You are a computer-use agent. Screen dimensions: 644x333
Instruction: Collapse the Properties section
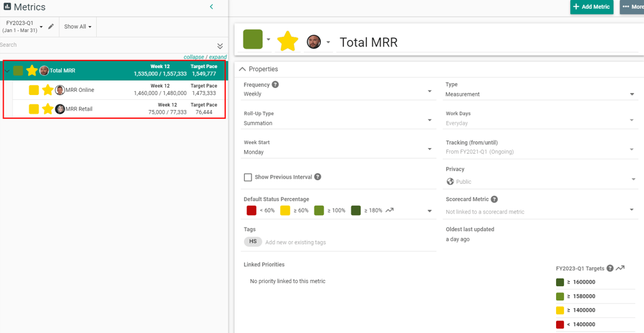(x=243, y=69)
